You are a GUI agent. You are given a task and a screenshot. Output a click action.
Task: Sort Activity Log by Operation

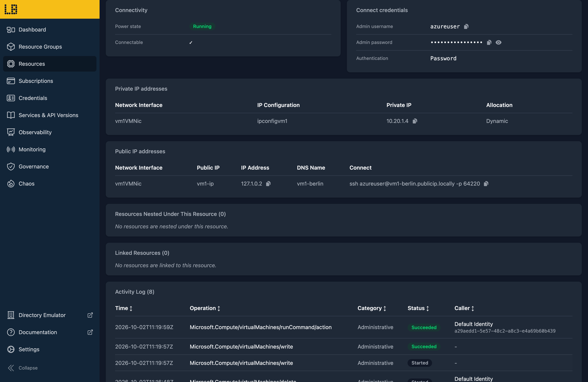pos(205,308)
